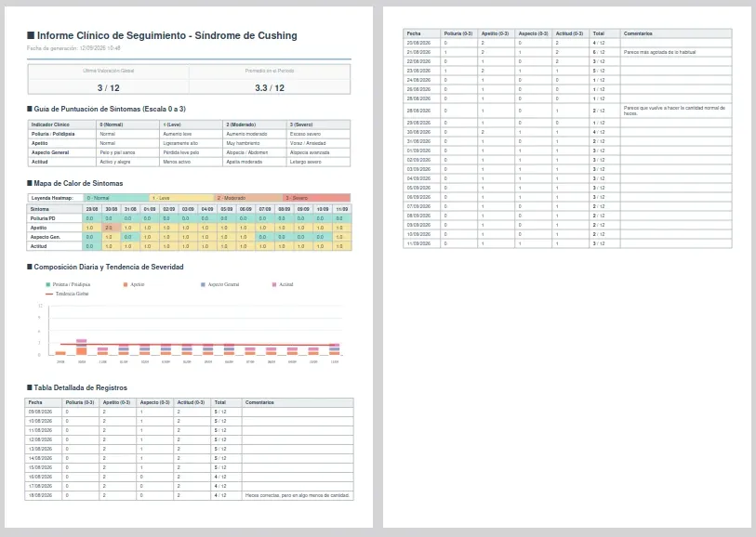Viewport: 756px width, 537px height.
Task: Click the green '0 - Normal' legend swatch
Action: tap(116, 198)
